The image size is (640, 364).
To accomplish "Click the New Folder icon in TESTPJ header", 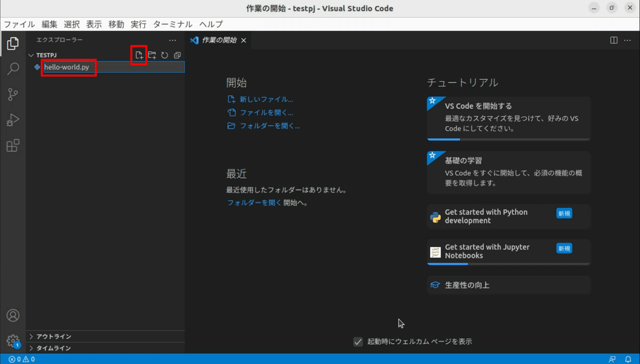I will coord(152,55).
